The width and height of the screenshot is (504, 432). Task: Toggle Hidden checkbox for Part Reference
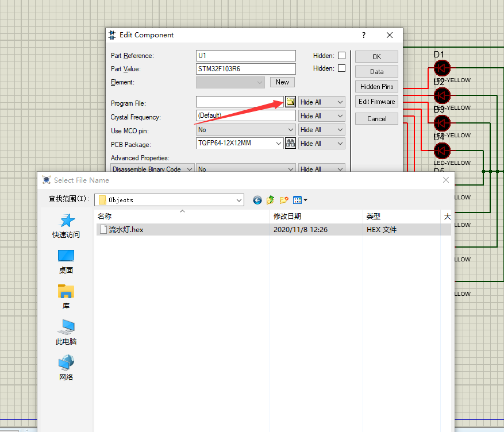click(x=342, y=56)
